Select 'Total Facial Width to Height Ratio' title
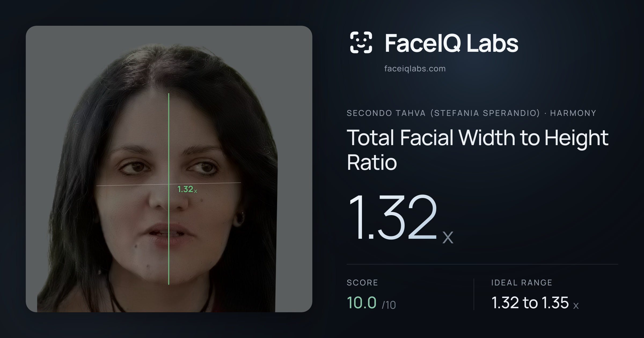 click(477, 150)
